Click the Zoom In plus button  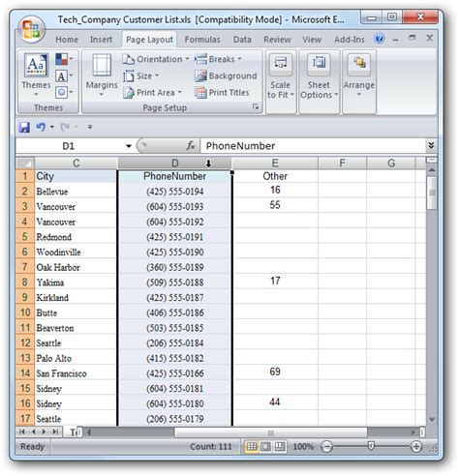pyautogui.click(x=416, y=447)
